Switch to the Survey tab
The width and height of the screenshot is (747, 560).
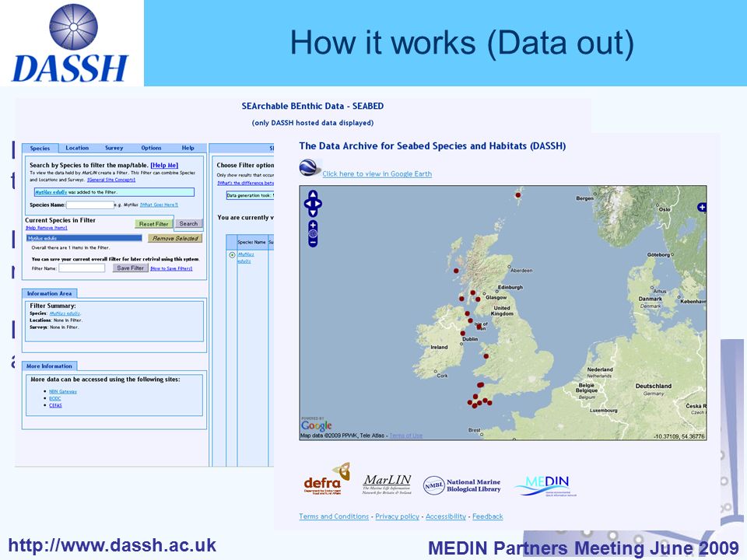114,148
